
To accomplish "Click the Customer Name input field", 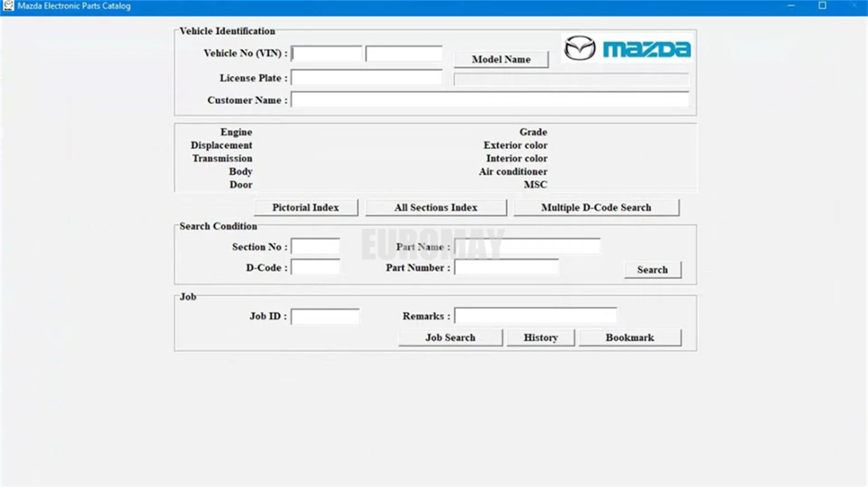I will (491, 100).
